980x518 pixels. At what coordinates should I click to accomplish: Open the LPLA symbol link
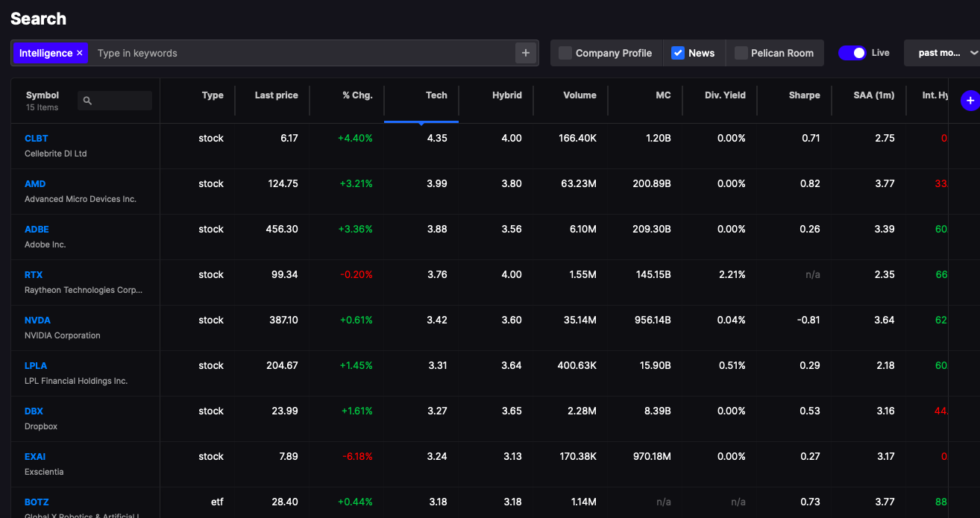pos(36,366)
